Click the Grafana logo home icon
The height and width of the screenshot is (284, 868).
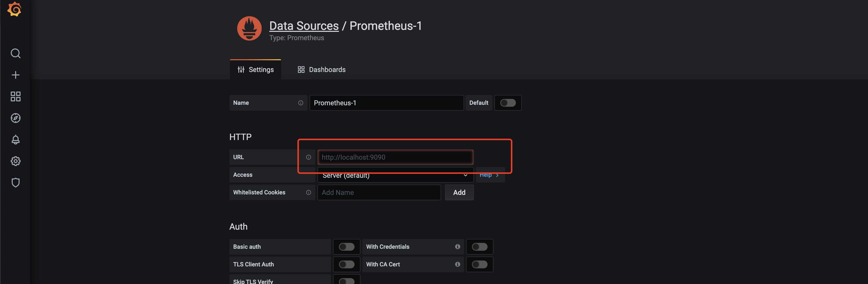(14, 9)
